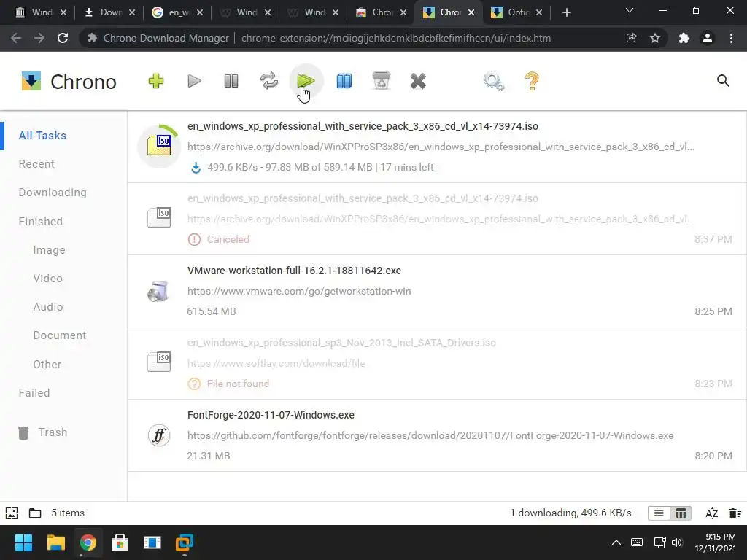Bookmark this page with the star icon

click(655, 38)
